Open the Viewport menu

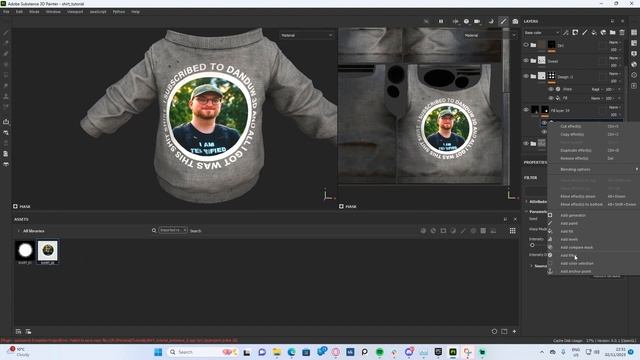(x=75, y=12)
